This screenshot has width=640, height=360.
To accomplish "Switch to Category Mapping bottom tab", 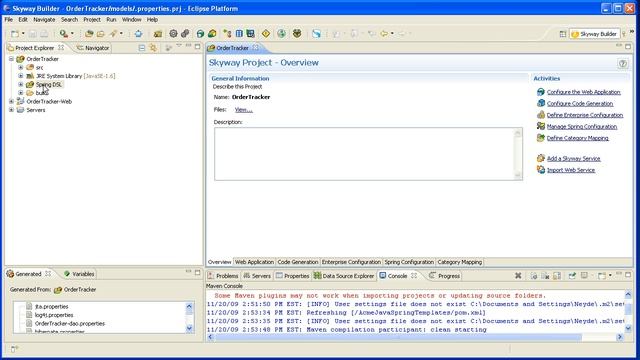I will (460, 262).
